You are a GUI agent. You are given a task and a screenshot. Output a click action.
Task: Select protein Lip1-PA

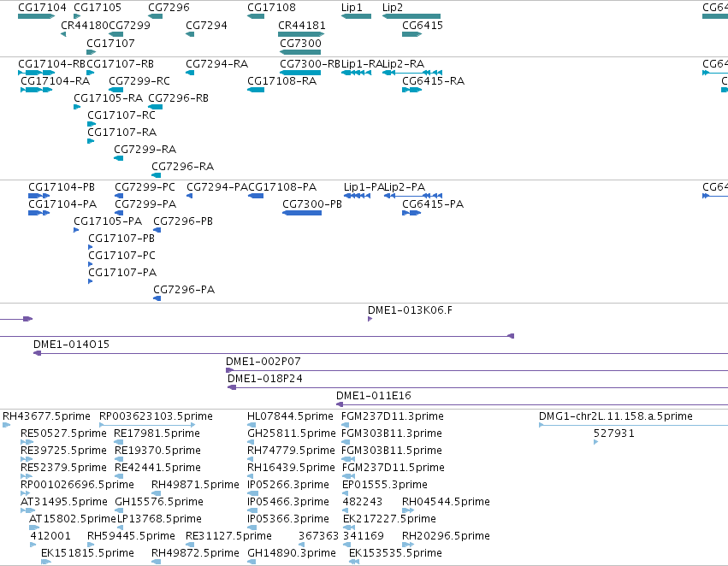(357, 196)
